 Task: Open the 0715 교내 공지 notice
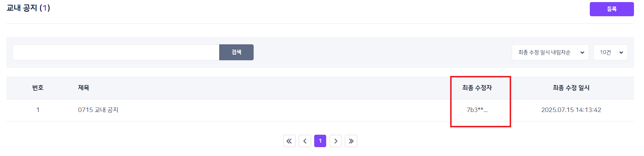98,110
